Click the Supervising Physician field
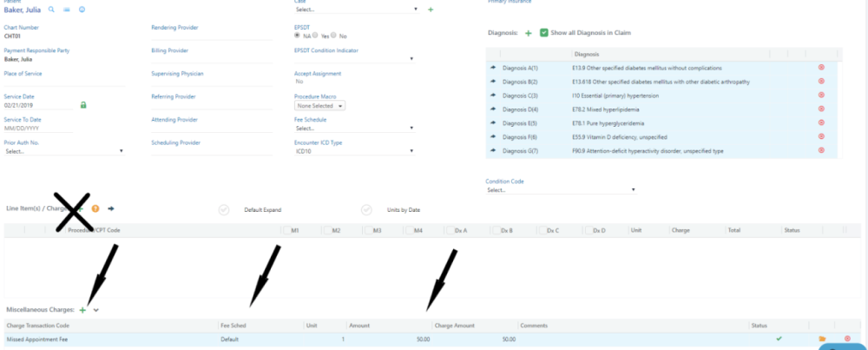Viewport: 868px width, 350px height. (x=212, y=82)
